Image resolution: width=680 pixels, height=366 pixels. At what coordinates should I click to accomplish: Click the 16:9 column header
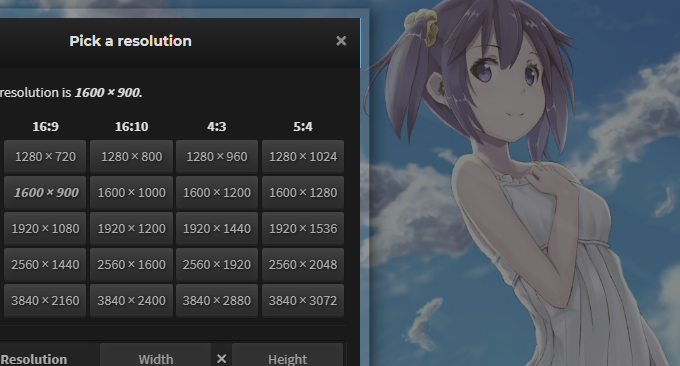(x=45, y=127)
